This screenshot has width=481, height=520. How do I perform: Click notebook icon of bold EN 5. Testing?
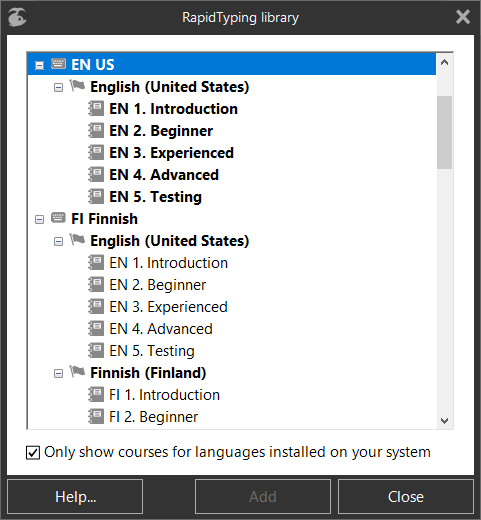tap(96, 197)
